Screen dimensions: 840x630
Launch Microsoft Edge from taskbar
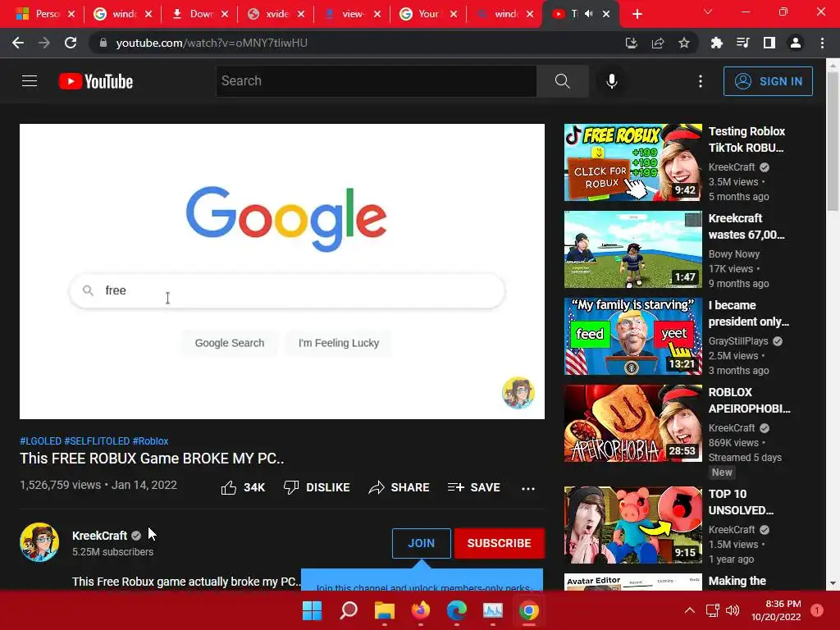(456, 610)
